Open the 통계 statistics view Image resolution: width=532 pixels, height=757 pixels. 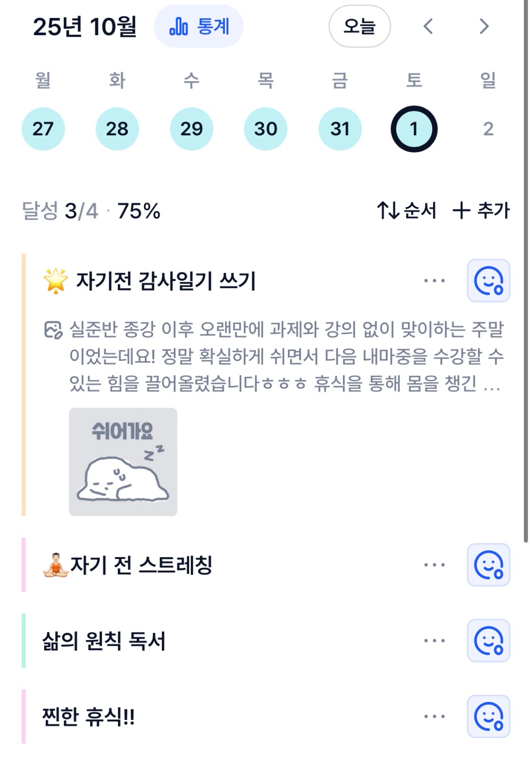(x=199, y=27)
